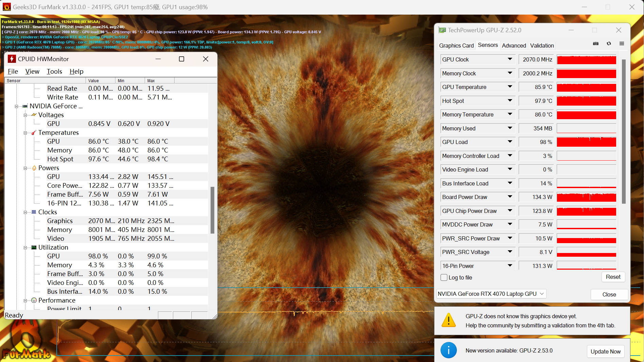Click the Utilization chip icon

point(34,247)
